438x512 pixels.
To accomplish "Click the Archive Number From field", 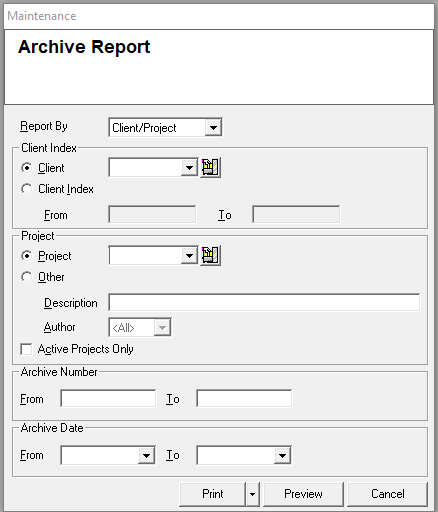I will (108, 398).
